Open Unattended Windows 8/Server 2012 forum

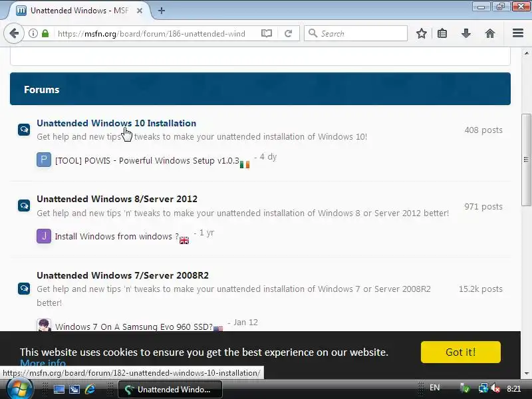[x=117, y=199]
